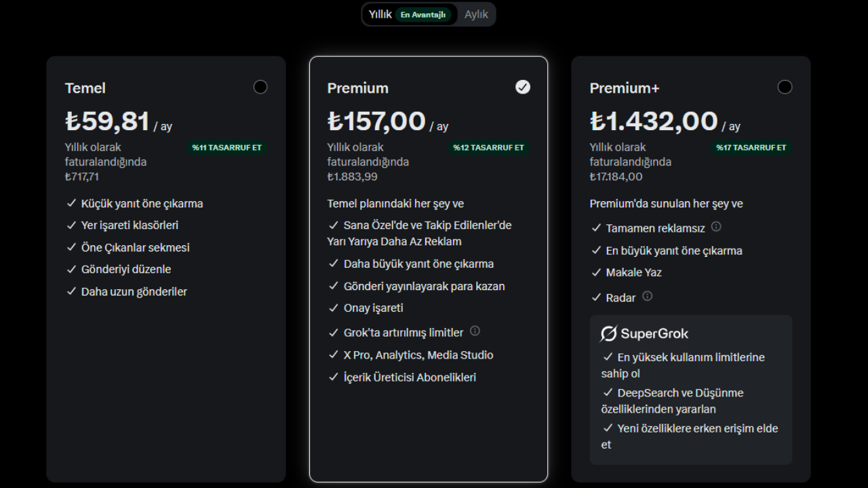Click Premium'da sunulan her şey ve text
868x488 pixels.
pos(667,203)
